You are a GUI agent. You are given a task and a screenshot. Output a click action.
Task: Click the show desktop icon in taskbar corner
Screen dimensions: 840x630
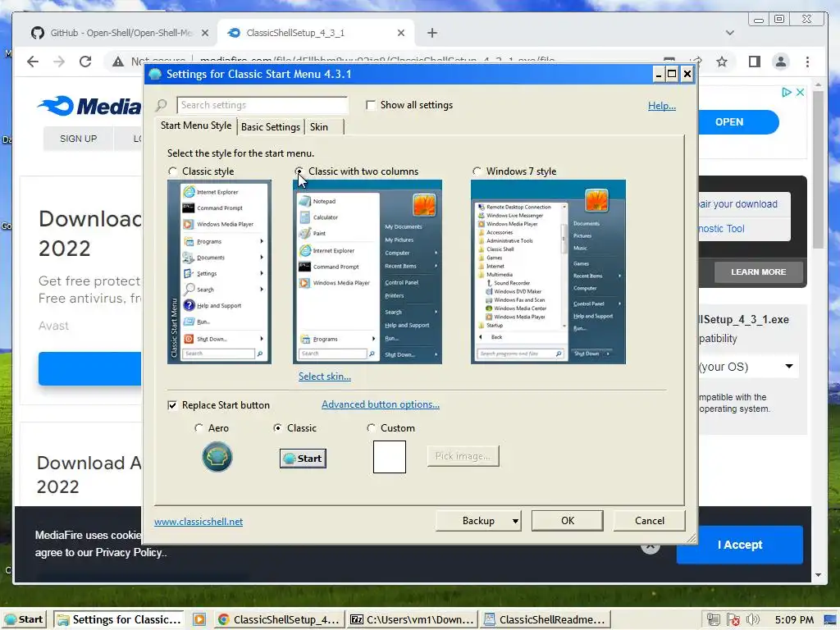click(831, 620)
